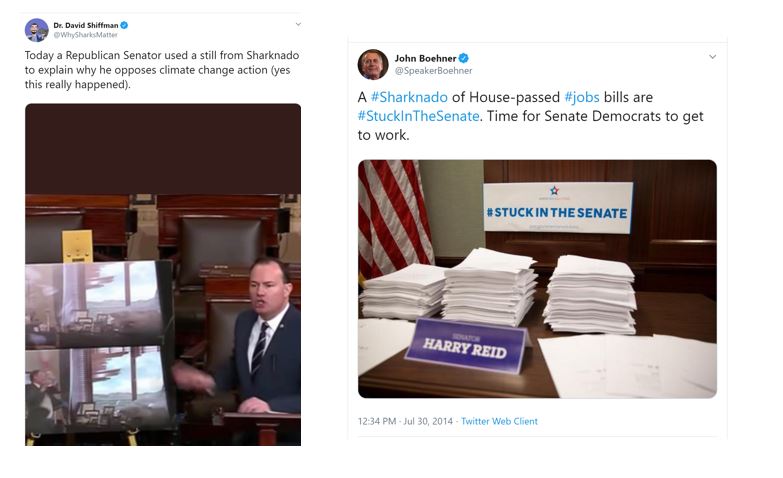Expand the options chevron on Shiffman's tweet
The width and height of the screenshot is (783, 478).
point(298,24)
